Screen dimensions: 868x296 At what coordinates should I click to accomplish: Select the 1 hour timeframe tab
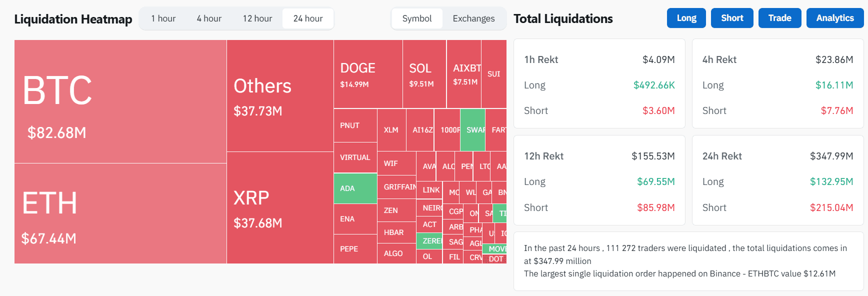tap(163, 18)
